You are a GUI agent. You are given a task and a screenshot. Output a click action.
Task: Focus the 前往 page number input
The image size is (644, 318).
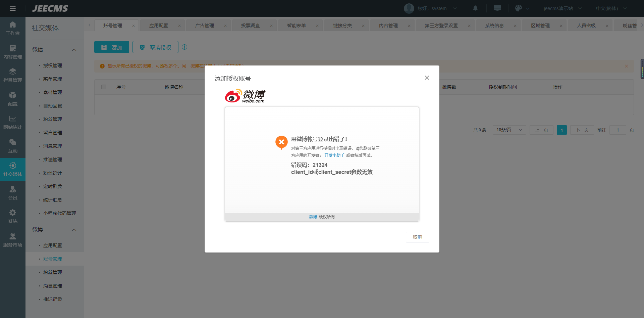coord(618,130)
